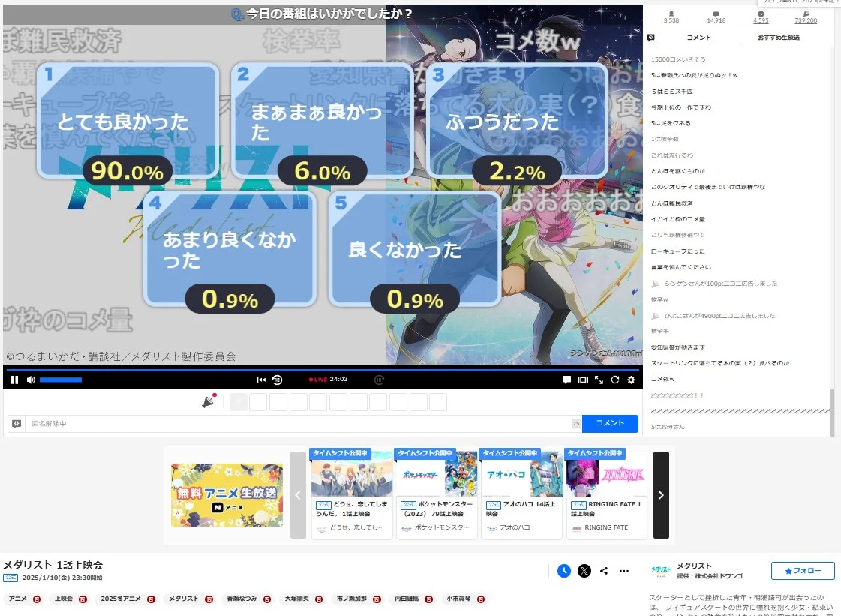Click the timeshift clock icon above 4,595

(x=761, y=14)
